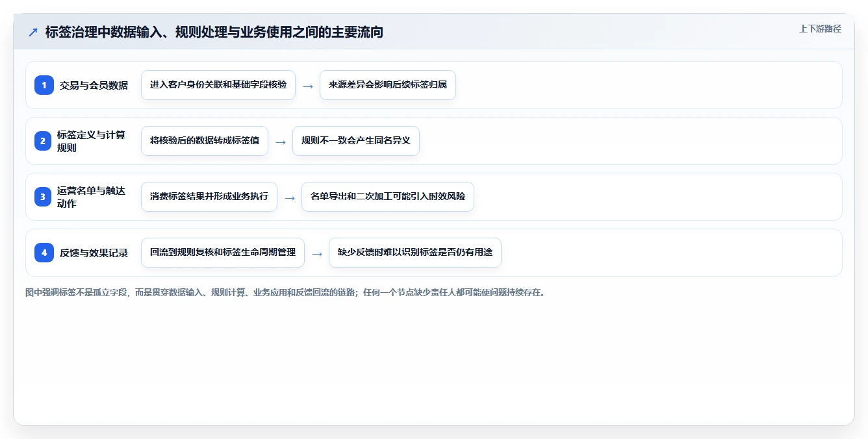Select the number 1 badge for 交易与会员数据
Viewport: 868px width, 439px height.
click(44, 85)
